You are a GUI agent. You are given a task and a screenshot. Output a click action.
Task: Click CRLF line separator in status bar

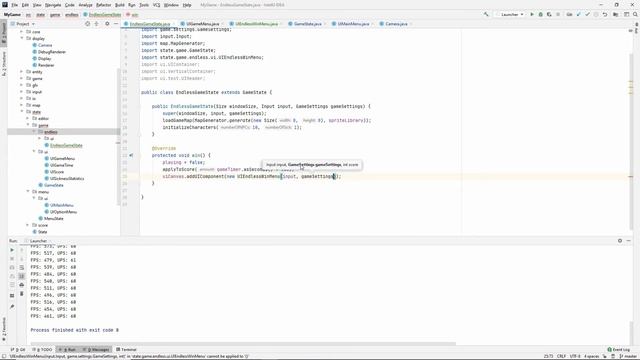point(561,356)
